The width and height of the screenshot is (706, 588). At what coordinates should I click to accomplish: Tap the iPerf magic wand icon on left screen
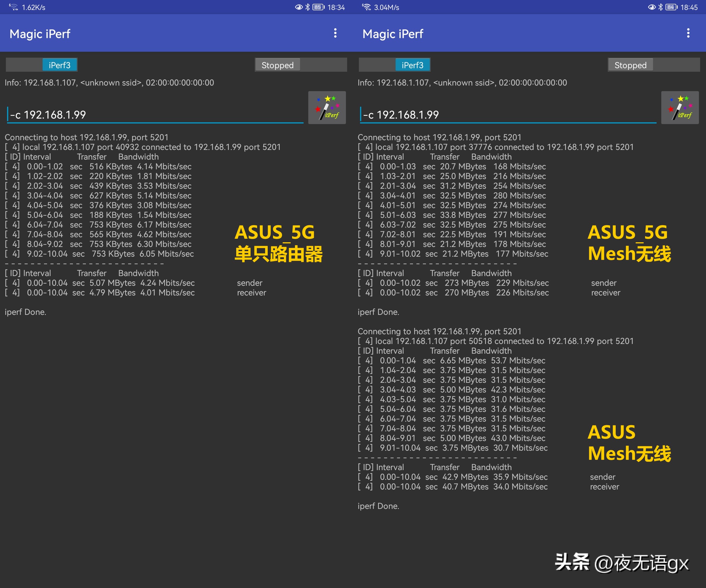[327, 108]
